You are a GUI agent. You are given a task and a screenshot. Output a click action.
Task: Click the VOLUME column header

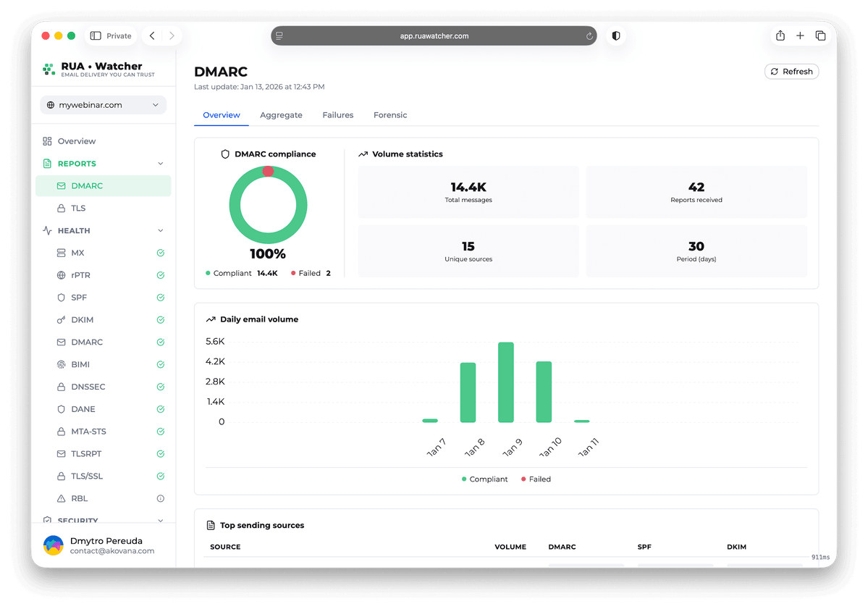point(510,547)
